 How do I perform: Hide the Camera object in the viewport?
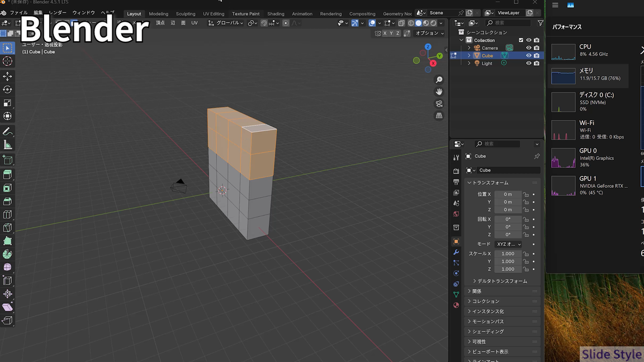coord(528,48)
